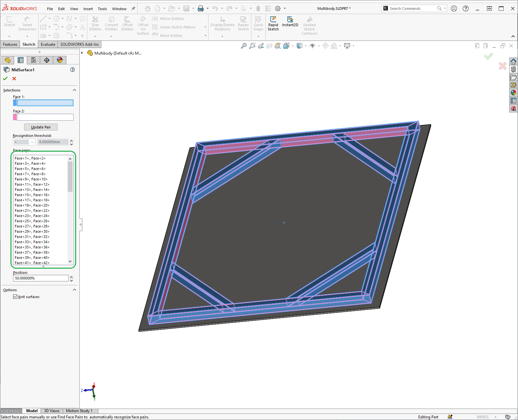Open the PropertyManager tab icon
Viewport: 518px width, 420px height.
(x=21, y=60)
